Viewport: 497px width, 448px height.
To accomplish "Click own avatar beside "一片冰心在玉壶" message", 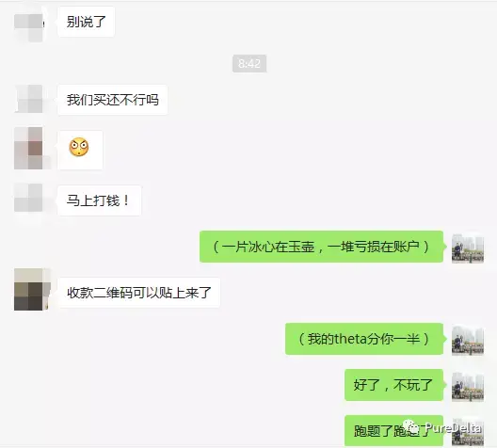I will click(x=468, y=248).
